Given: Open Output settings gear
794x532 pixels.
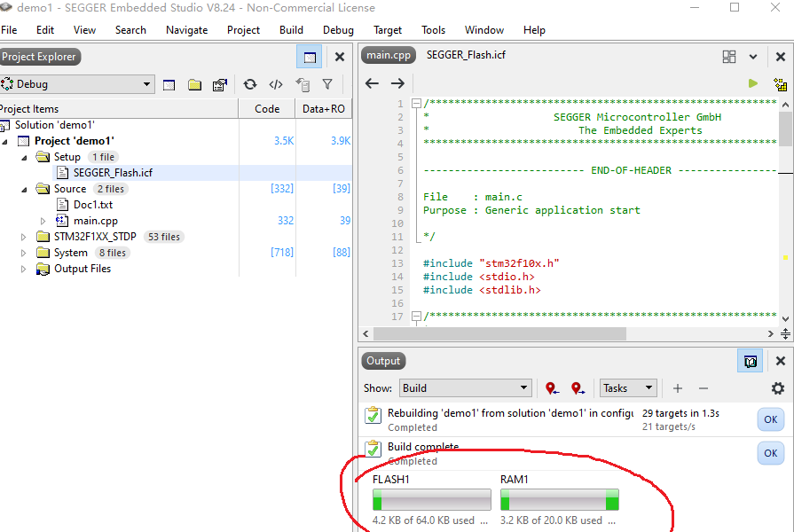Looking at the screenshot, I should (778, 388).
